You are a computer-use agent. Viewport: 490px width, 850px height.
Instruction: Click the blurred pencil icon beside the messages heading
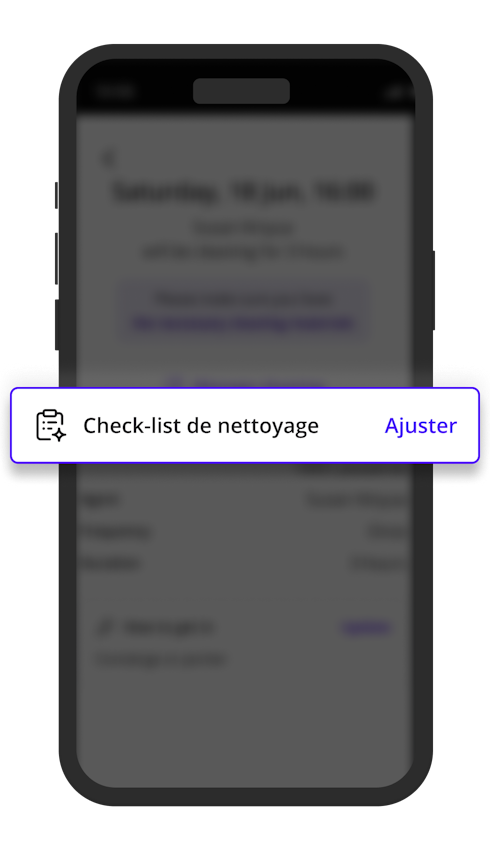[x=104, y=627]
